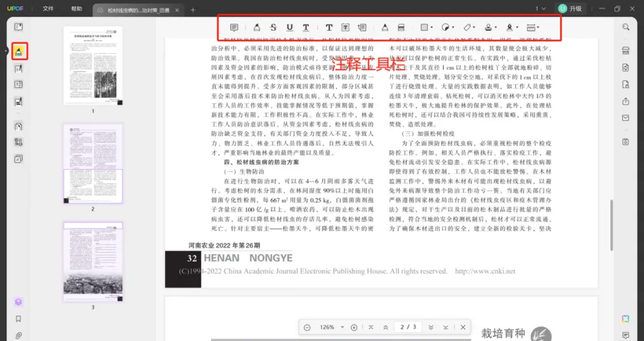This screenshot has width=644, height=341.
Task: Open page 1 thumbnail
Action: point(93,65)
